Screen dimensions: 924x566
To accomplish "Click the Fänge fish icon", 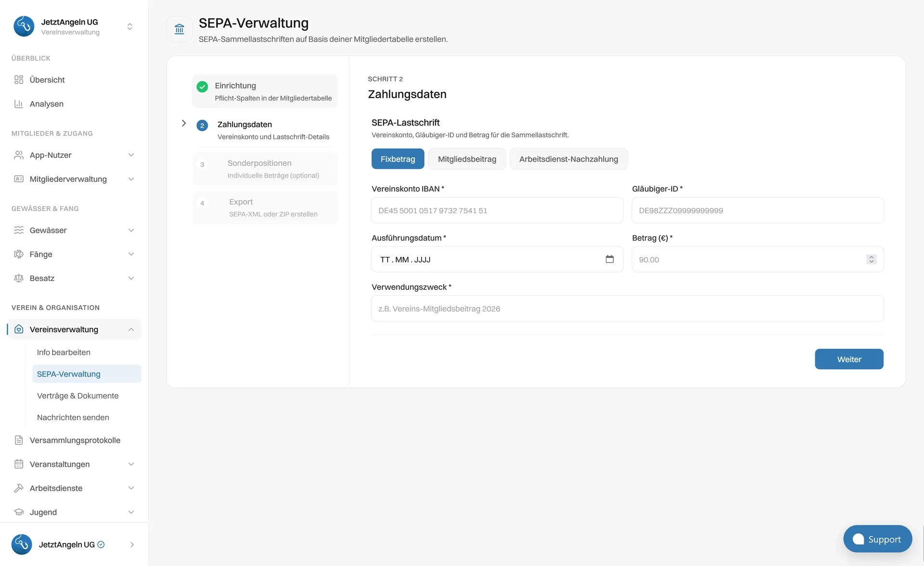I will tap(19, 254).
